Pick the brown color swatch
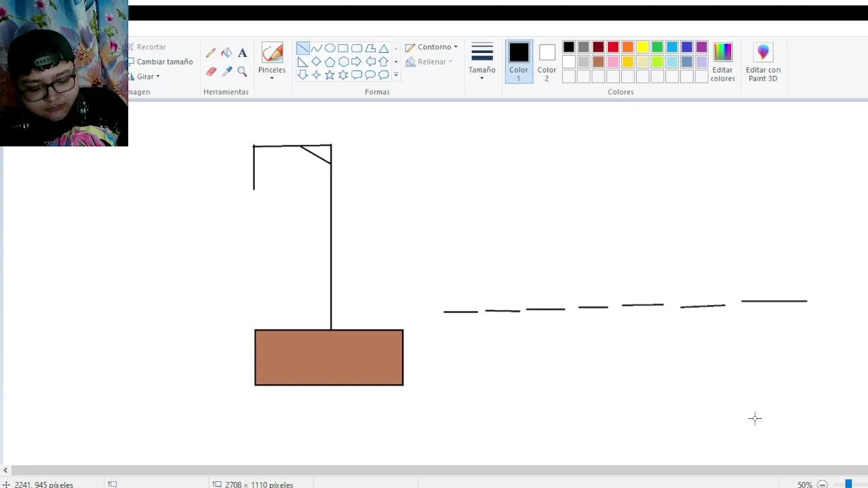 click(598, 62)
